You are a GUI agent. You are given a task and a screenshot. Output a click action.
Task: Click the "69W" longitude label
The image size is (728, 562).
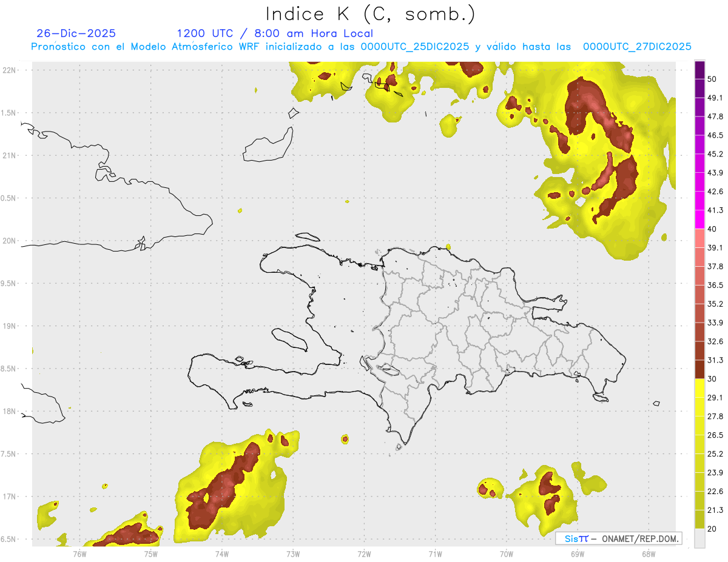578,554
